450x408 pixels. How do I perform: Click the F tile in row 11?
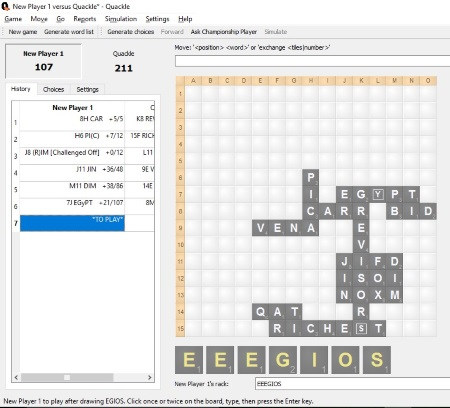point(378,261)
